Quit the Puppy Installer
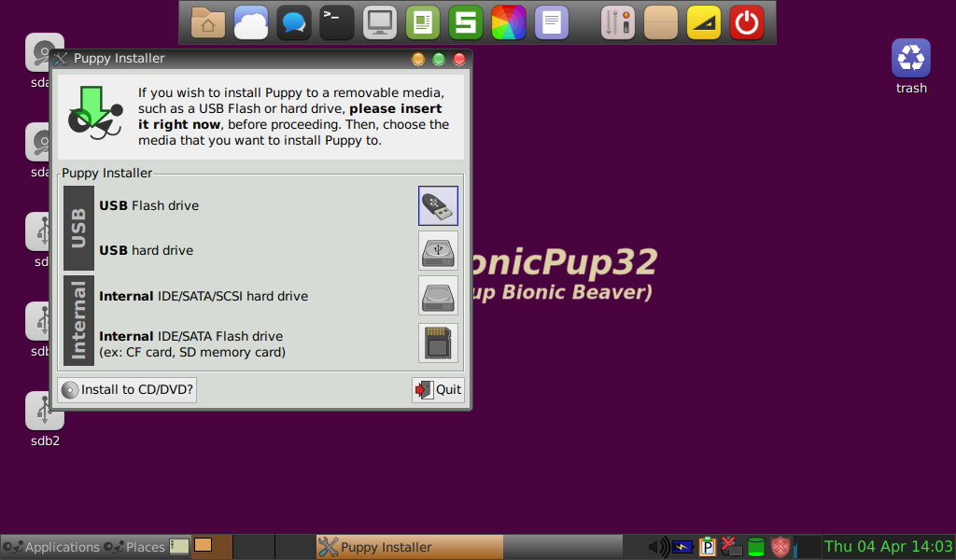The height and width of the screenshot is (560, 956). [x=437, y=389]
